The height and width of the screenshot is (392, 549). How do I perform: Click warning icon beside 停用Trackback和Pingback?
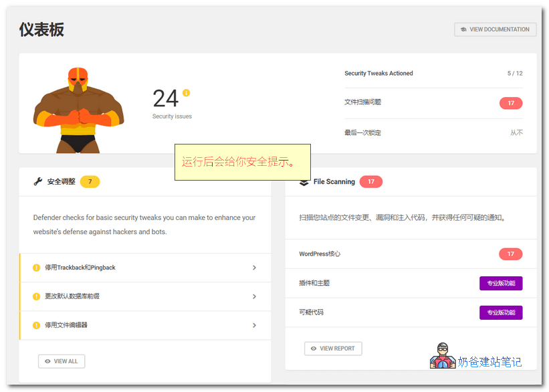pos(36,268)
